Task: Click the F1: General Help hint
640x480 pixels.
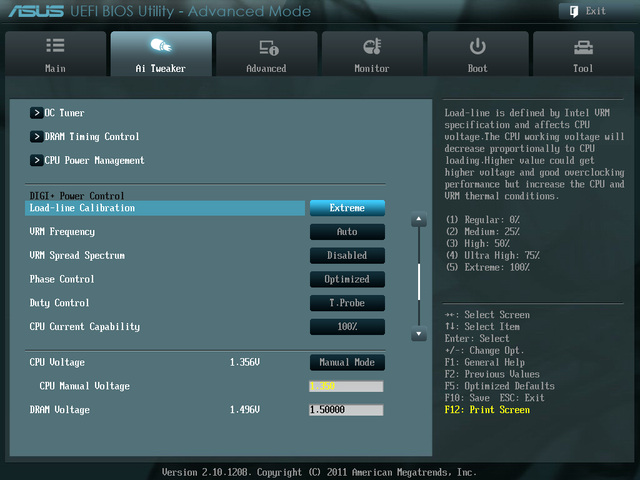Action: pos(485,362)
